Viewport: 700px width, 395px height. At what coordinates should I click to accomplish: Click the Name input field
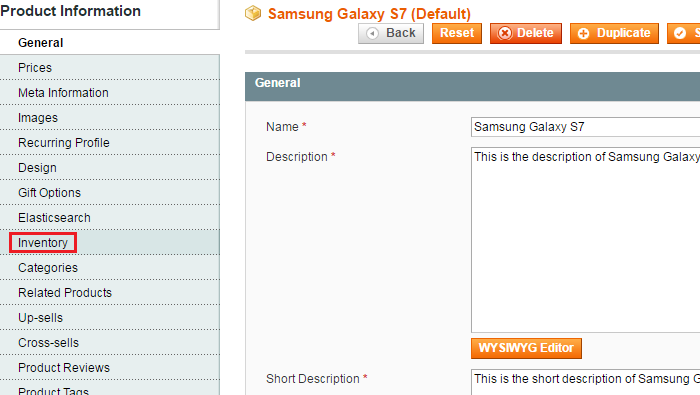tap(585, 127)
